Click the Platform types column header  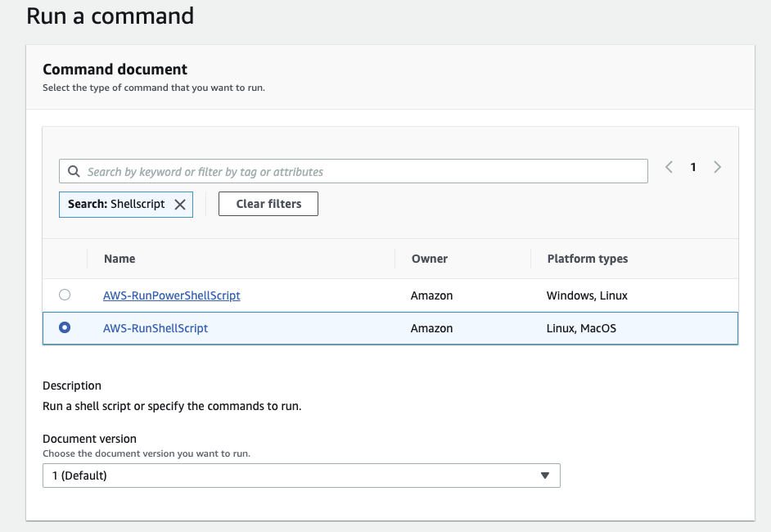click(587, 259)
